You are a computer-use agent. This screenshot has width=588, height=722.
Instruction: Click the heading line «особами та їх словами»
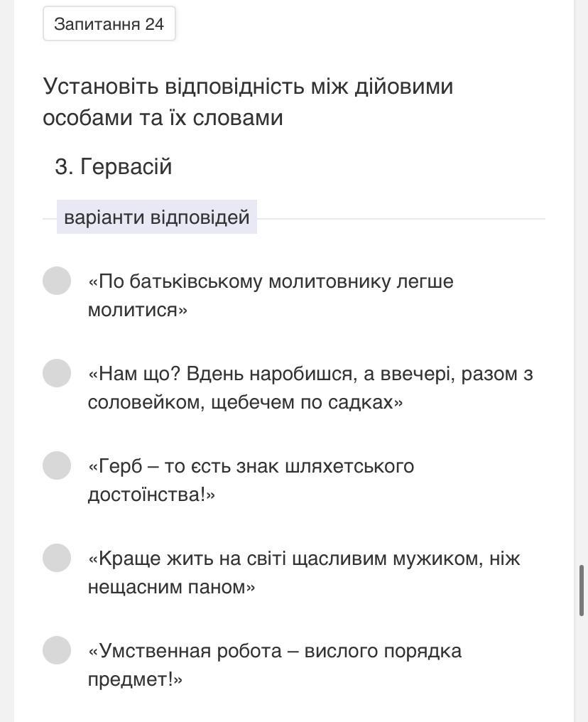pyautogui.click(x=163, y=118)
